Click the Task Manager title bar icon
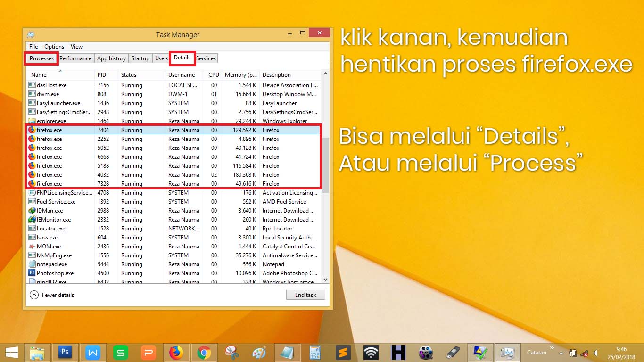Image resolution: width=644 pixels, height=362 pixels. pos(31,34)
